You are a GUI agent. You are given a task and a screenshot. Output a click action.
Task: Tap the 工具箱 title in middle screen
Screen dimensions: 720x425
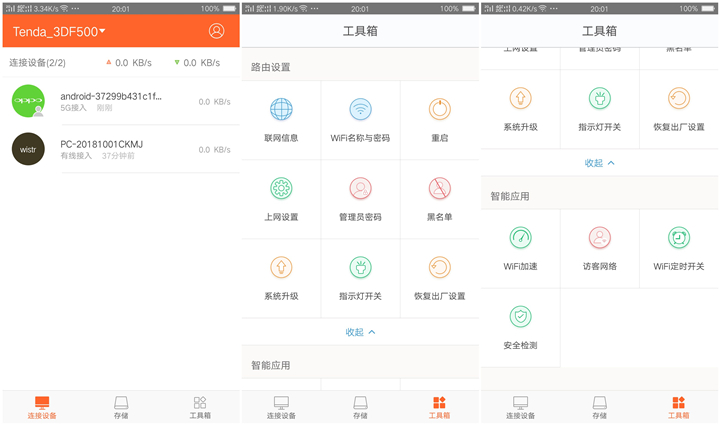point(360,31)
